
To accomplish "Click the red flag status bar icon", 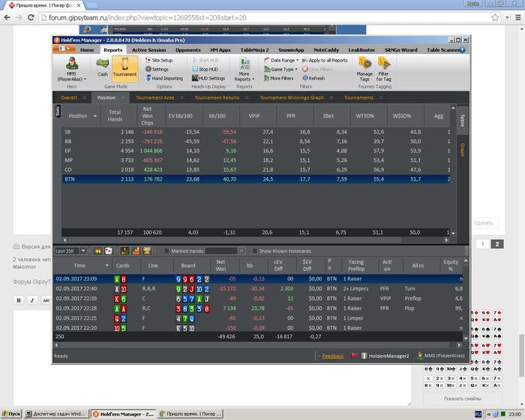I will 354,355.
